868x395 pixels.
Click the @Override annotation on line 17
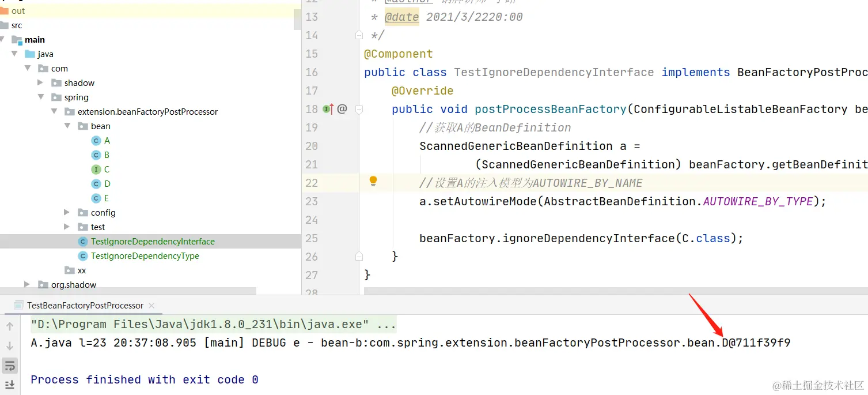(423, 91)
